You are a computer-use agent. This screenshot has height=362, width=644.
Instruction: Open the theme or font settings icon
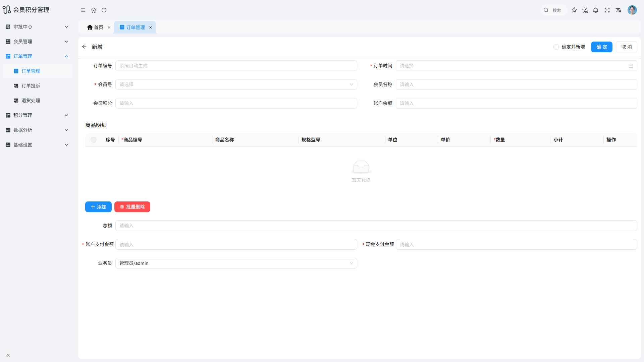(x=585, y=10)
